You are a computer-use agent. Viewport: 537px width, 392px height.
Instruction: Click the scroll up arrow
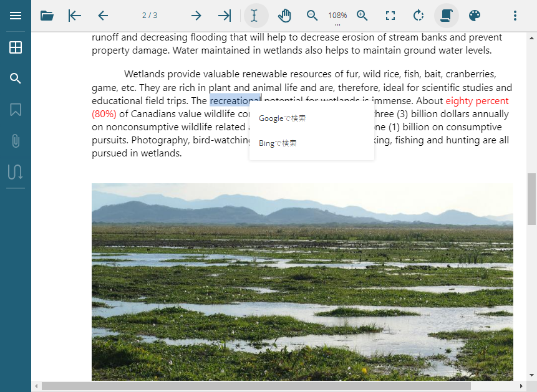click(x=531, y=38)
